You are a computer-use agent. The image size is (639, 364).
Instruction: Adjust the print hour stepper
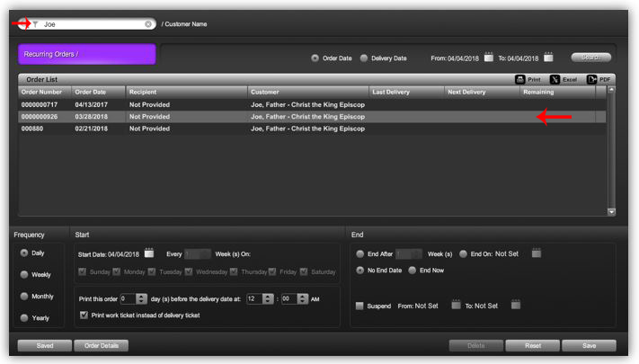coord(268,298)
